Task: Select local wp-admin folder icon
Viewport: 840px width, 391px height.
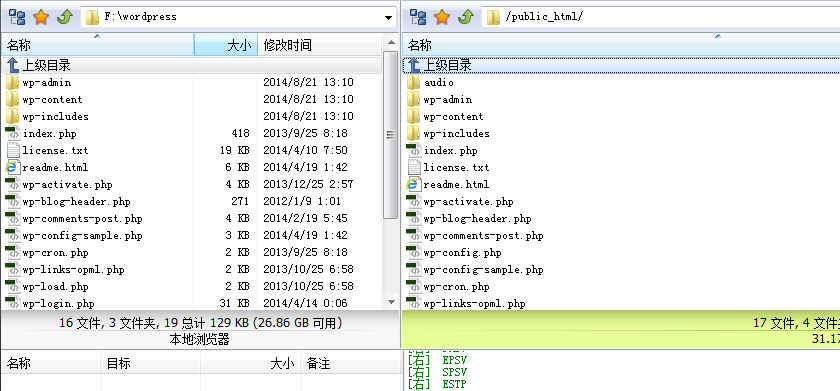Action: coord(12,82)
